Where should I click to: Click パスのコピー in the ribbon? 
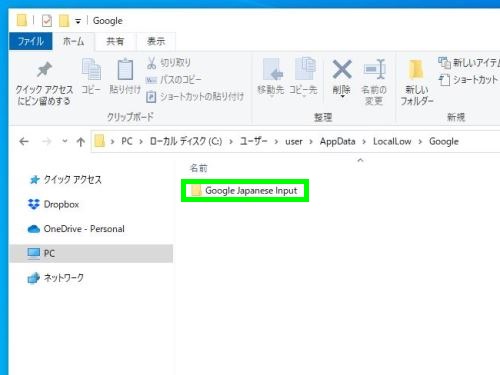(173, 80)
